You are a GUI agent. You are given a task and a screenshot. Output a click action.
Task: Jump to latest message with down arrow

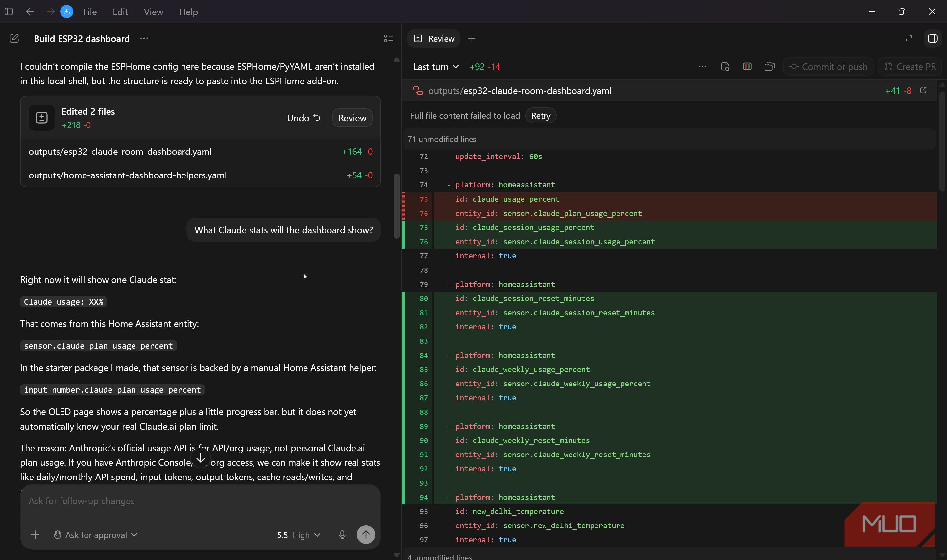tap(201, 458)
